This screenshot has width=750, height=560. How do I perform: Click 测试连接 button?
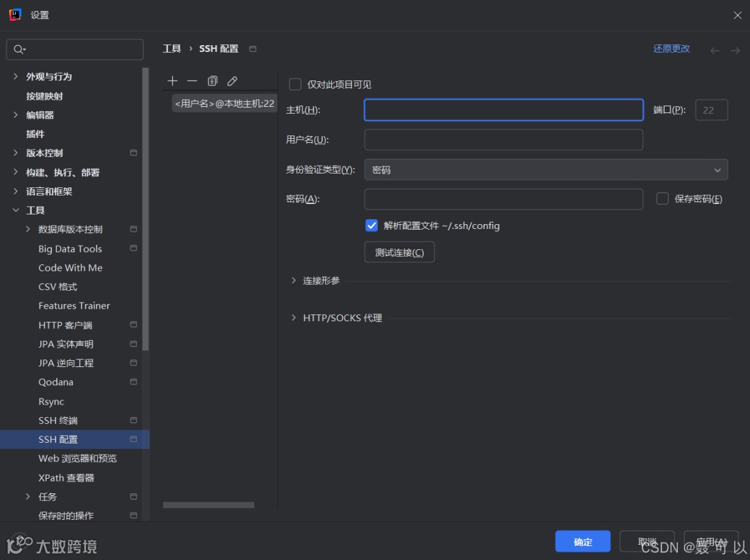coord(399,252)
